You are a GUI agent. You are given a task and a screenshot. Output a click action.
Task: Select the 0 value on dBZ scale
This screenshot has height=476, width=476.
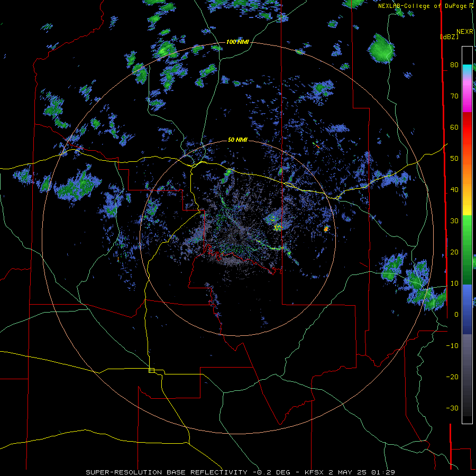[456, 315]
